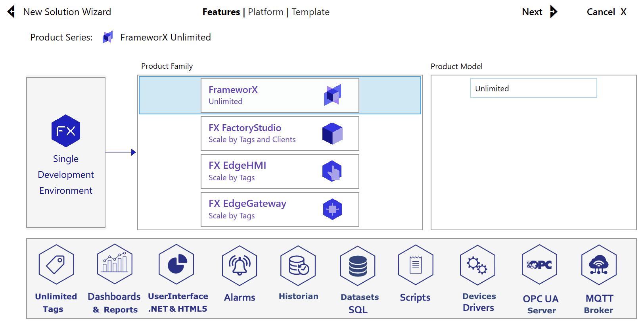Click the Unlimited Tags hexagon icon

[x=56, y=264]
